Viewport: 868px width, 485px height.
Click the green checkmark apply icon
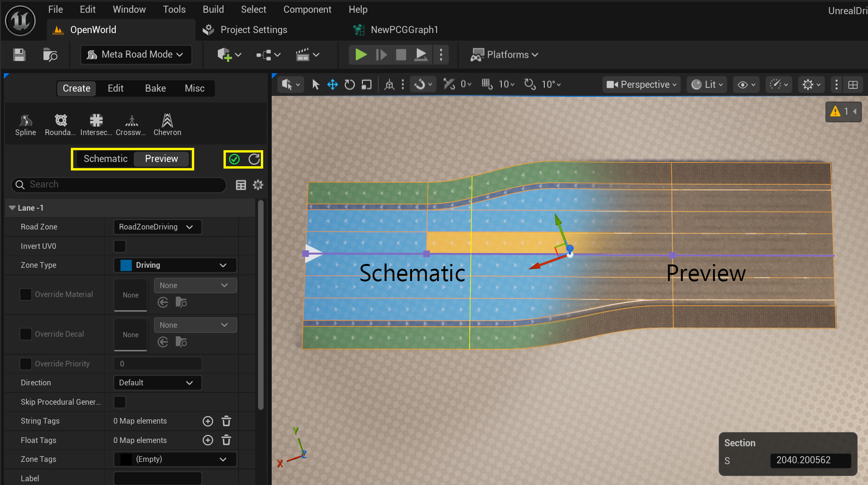pos(234,159)
